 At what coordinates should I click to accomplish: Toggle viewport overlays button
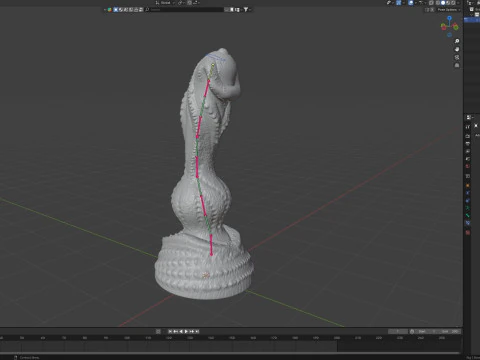(411, 3)
